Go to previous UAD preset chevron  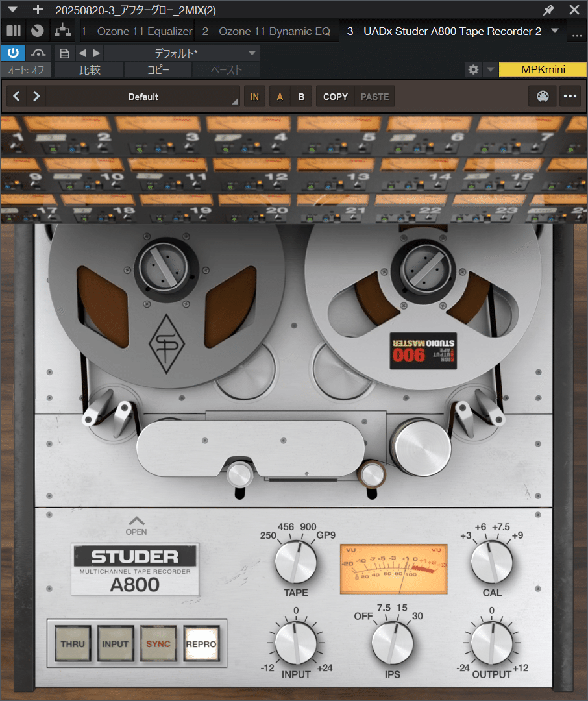pos(16,96)
